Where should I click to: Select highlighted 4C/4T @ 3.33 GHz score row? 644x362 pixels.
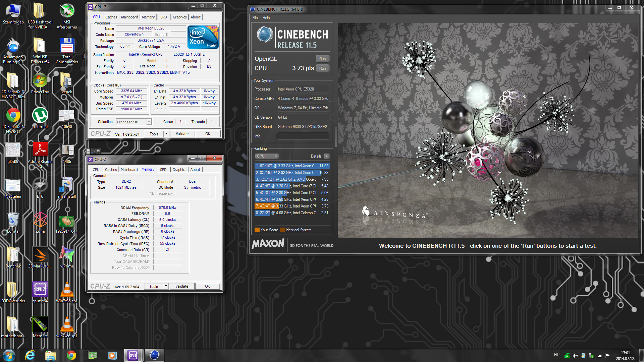(x=292, y=206)
